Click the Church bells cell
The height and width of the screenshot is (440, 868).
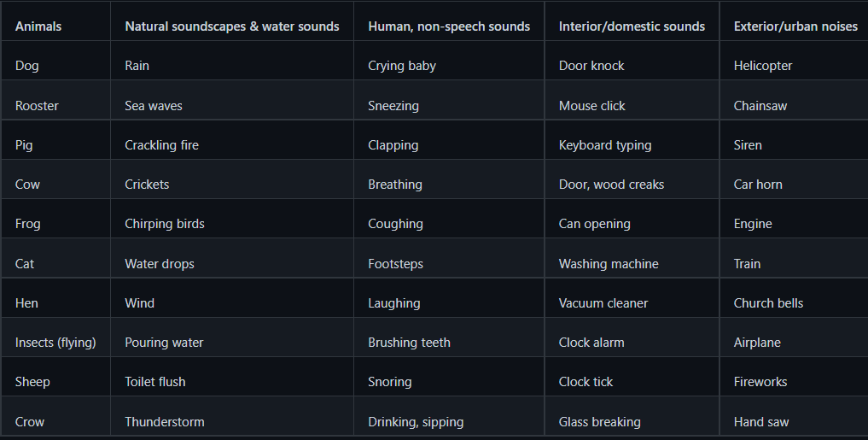tap(768, 303)
